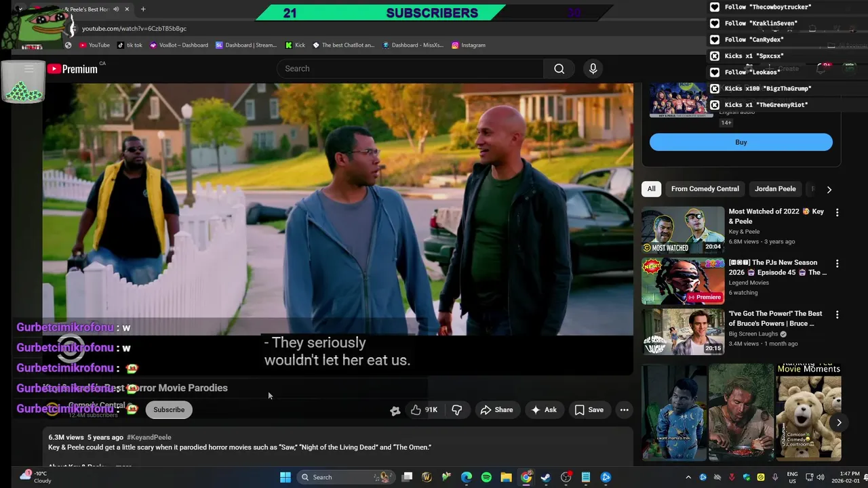Click ENG US language indicator
Image resolution: width=868 pixels, height=488 pixels.
pyautogui.click(x=792, y=477)
